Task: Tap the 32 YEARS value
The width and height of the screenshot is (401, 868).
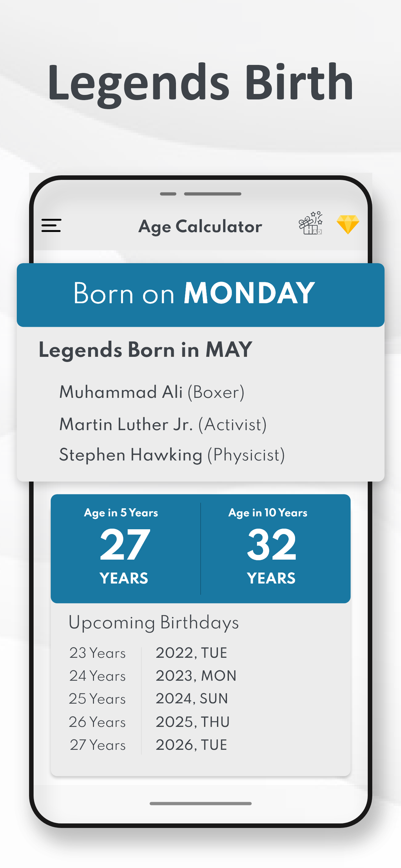Action: click(x=271, y=556)
